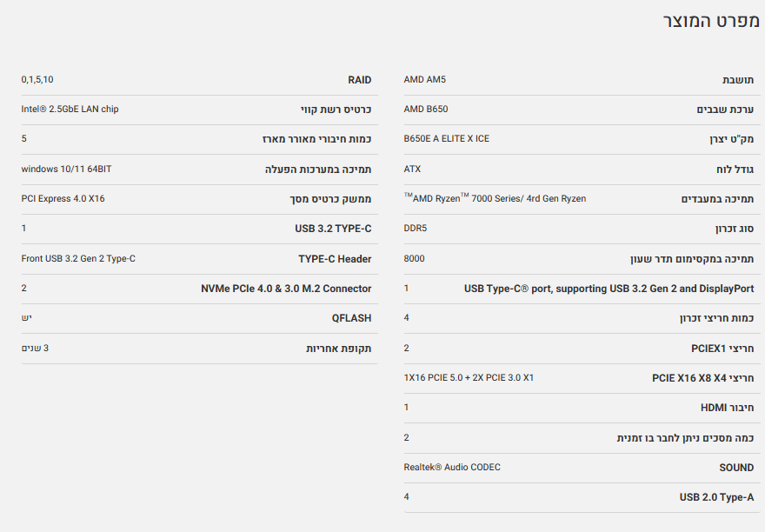Click the 'PCI Express 4.0 X16' value

pyautogui.click(x=63, y=199)
